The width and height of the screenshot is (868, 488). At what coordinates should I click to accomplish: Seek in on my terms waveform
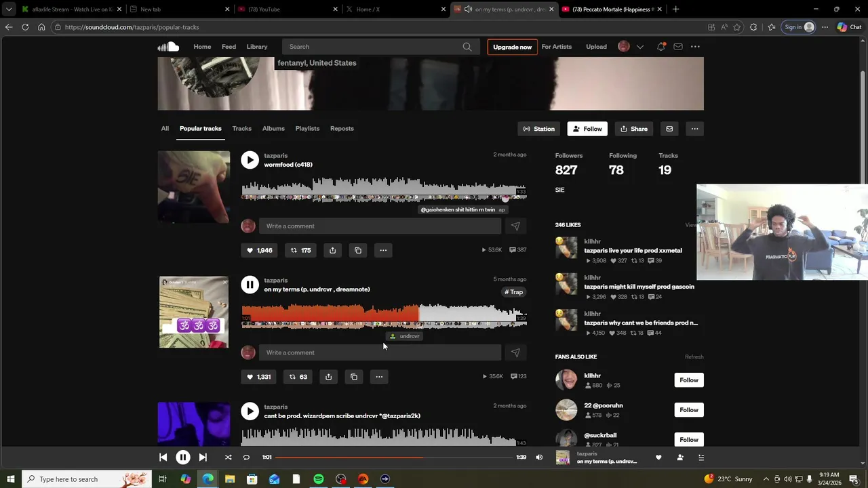(384, 317)
